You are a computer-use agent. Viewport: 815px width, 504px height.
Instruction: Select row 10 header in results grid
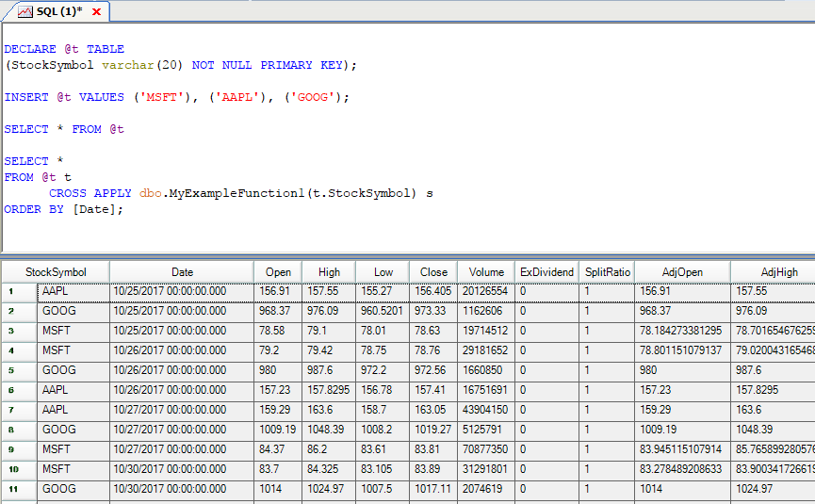(19, 470)
